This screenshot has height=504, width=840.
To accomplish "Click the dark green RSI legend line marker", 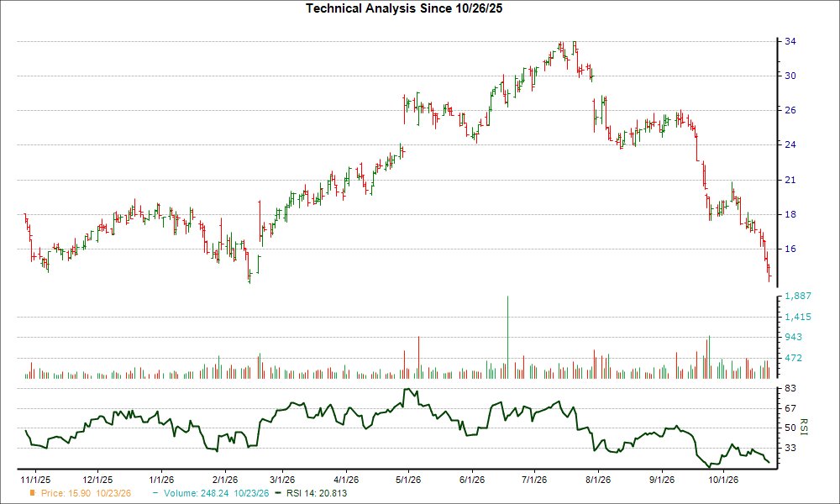I will (277, 493).
